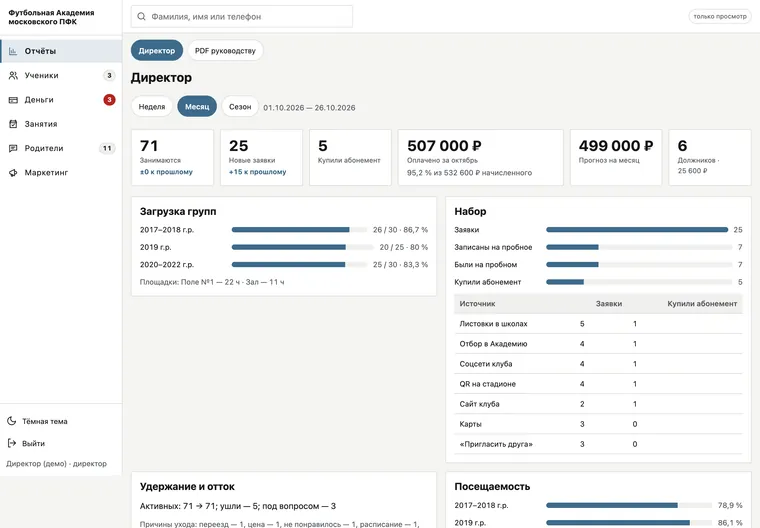
Task: Select the Карты source row
Action: pyautogui.click(x=598, y=424)
